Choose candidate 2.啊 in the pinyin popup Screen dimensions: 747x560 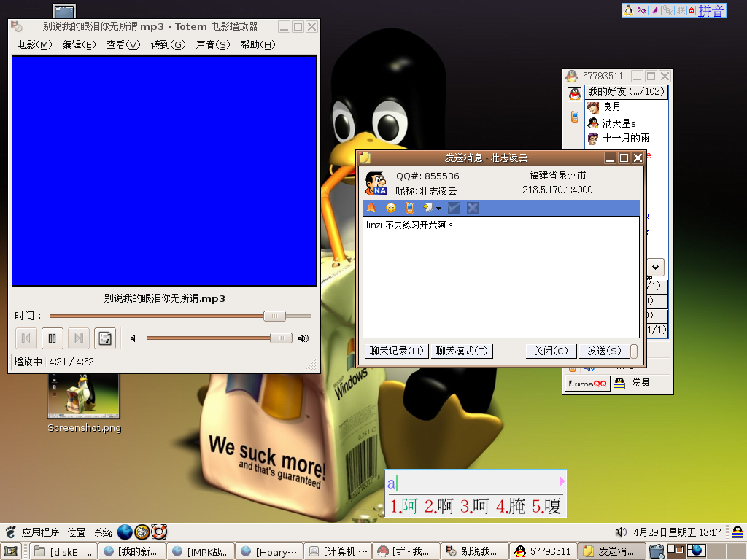(x=438, y=506)
